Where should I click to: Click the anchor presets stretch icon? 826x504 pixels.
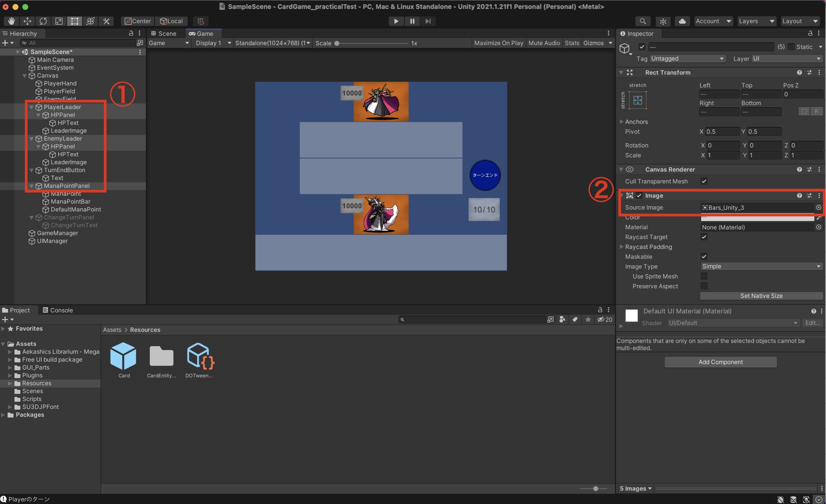pos(637,100)
